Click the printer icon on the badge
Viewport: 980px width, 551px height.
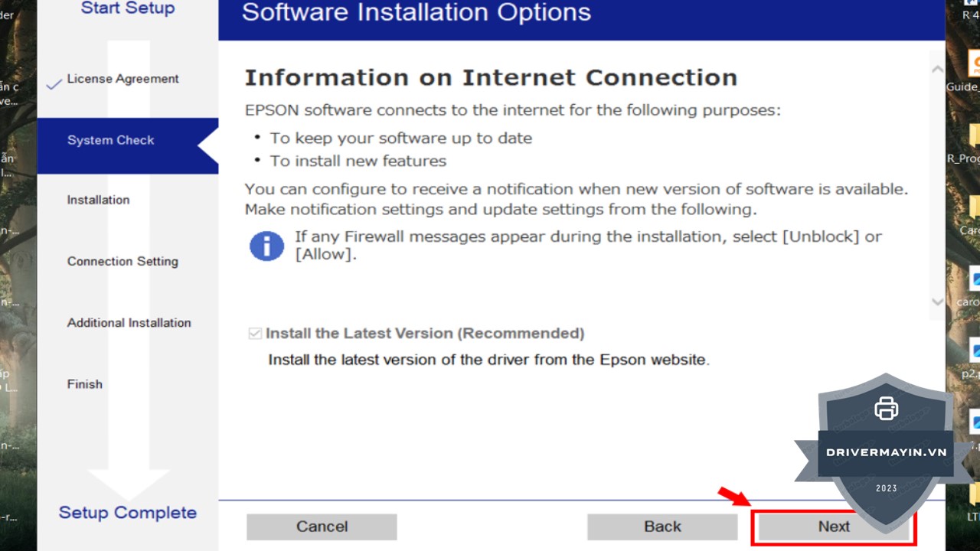point(886,408)
